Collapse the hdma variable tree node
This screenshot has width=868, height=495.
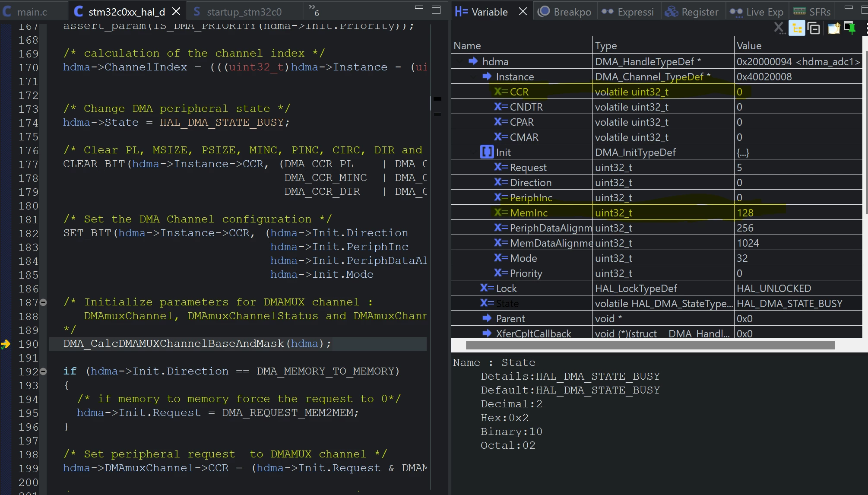pyautogui.click(x=459, y=62)
